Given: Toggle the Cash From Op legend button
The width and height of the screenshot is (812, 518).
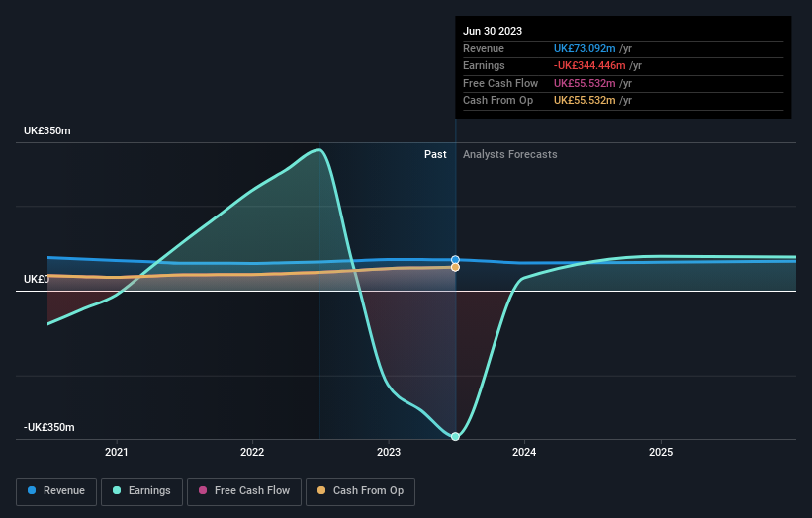Looking at the screenshot, I should [x=360, y=491].
